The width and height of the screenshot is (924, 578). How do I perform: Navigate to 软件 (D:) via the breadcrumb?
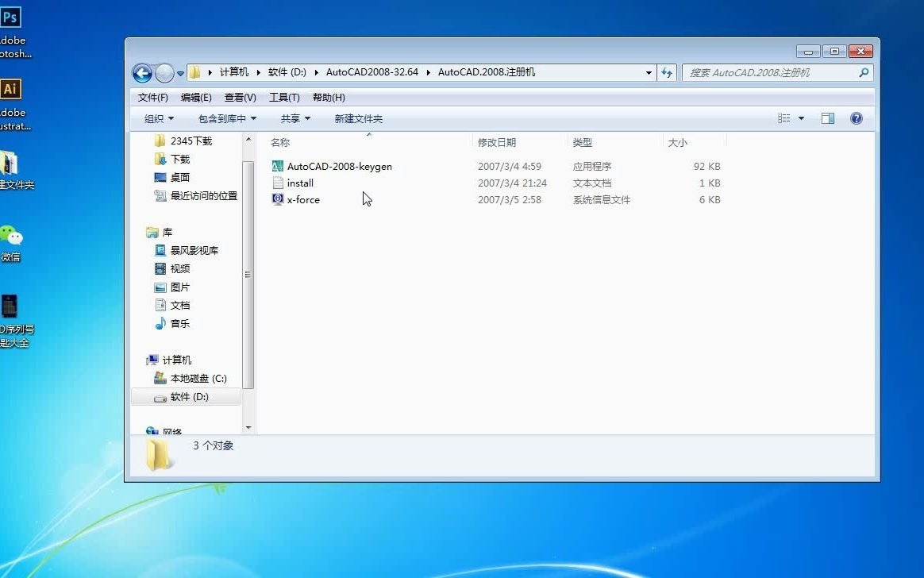pyautogui.click(x=287, y=71)
